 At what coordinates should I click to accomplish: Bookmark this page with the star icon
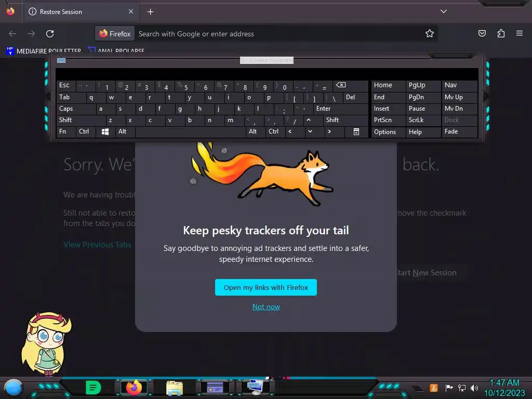430,34
